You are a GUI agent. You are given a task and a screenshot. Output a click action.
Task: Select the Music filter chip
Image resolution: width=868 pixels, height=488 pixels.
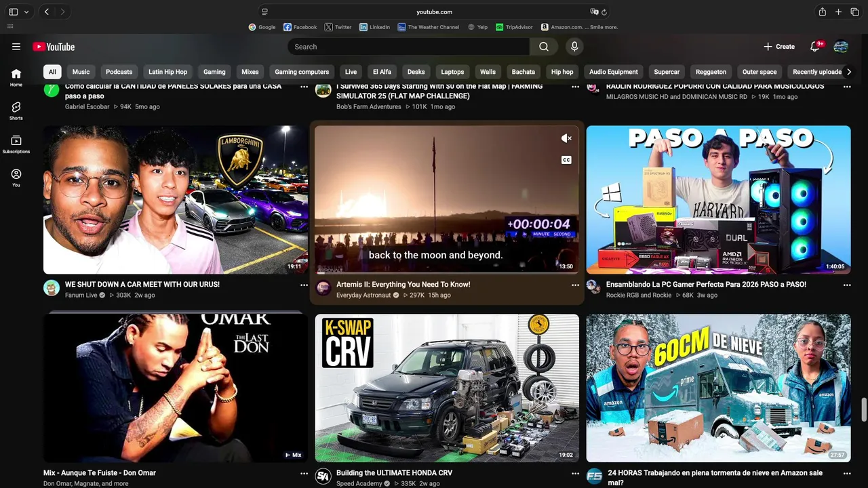coord(81,72)
